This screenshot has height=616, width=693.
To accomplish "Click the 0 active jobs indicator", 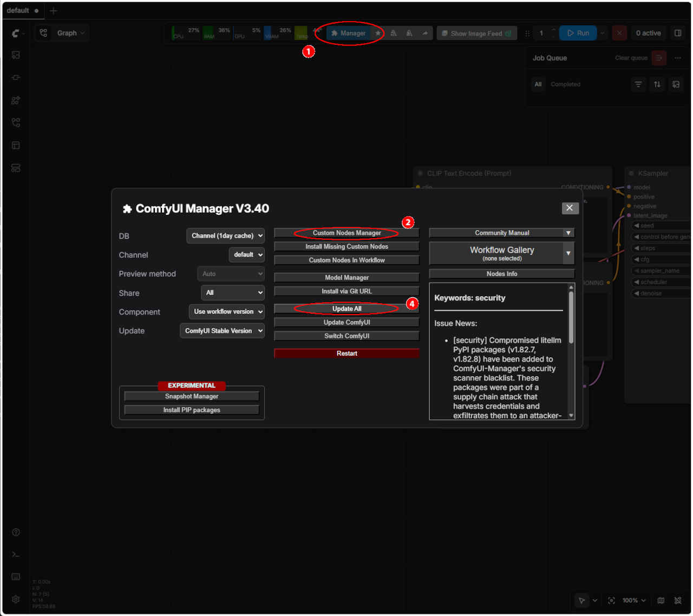I will coord(648,33).
